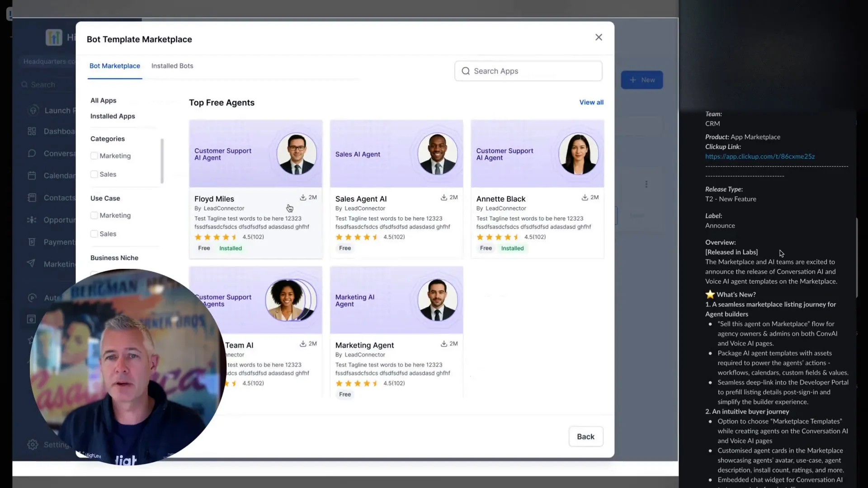Click the star rating on Marketing Agent card
The width and height of the screenshot is (868, 488).
pos(357,384)
